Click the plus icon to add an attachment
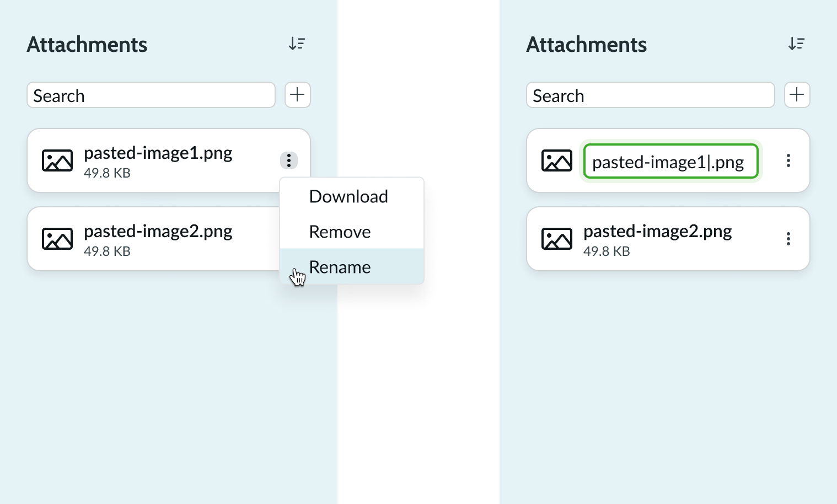Screen dimensions: 837x504 297,95
